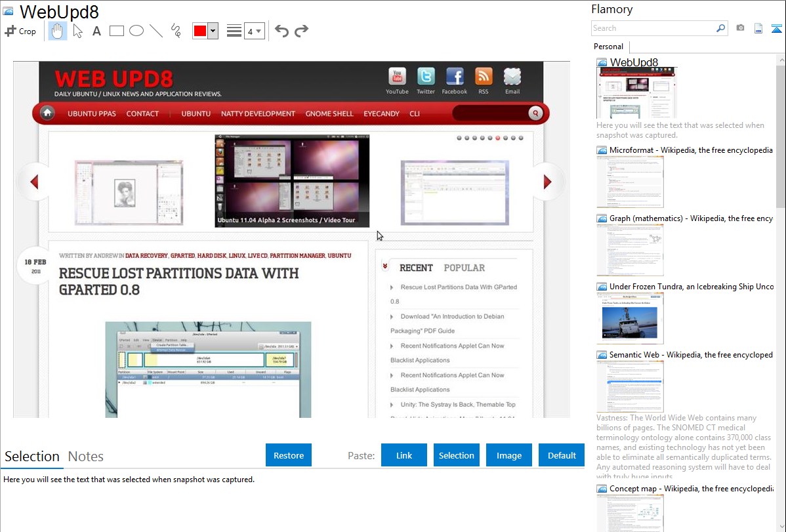Viewport: 786px width, 532px height.
Task: Click the PARTITION MANAGER tag link
Action: tap(297, 256)
